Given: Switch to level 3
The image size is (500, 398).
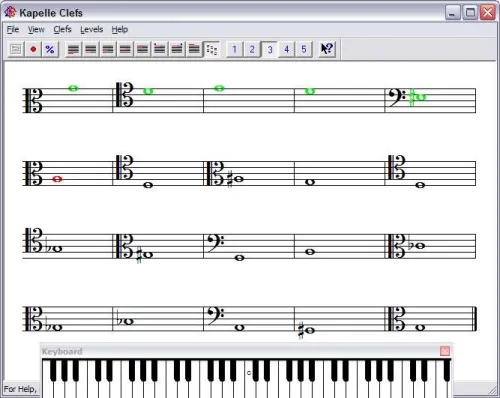Looking at the screenshot, I should point(269,49).
